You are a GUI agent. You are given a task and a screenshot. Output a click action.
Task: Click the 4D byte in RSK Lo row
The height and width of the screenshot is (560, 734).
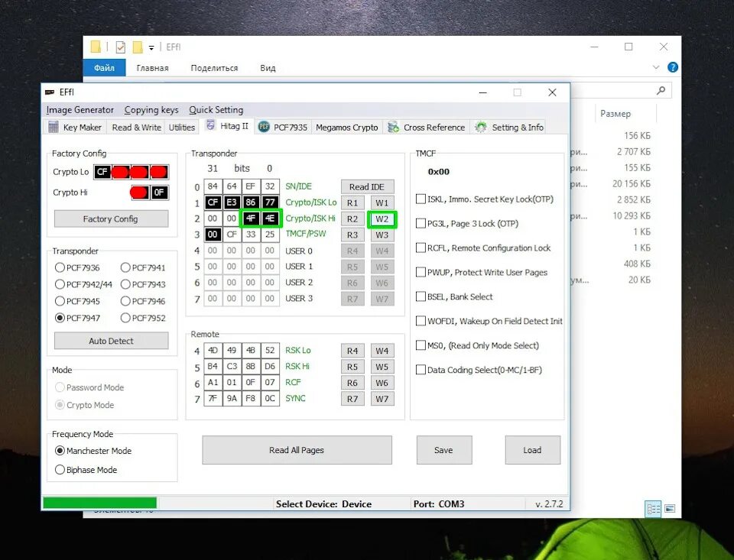(213, 351)
